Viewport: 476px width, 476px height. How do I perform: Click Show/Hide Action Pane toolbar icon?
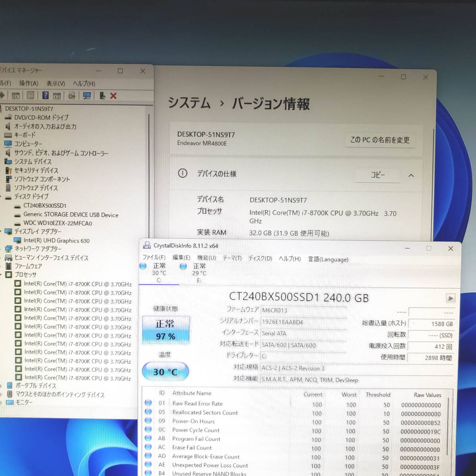click(57, 96)
